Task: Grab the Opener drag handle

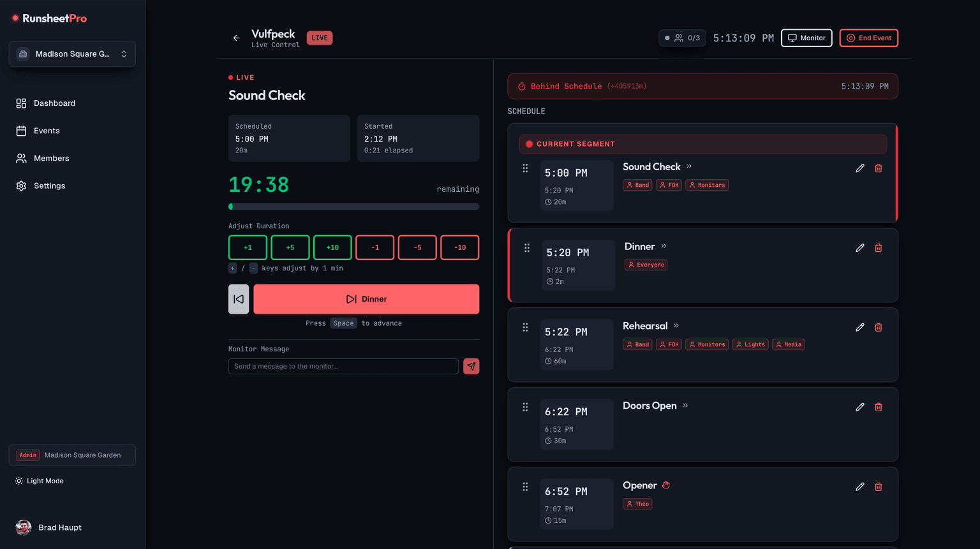Action: pyautogui.click(x=525, y=487)
